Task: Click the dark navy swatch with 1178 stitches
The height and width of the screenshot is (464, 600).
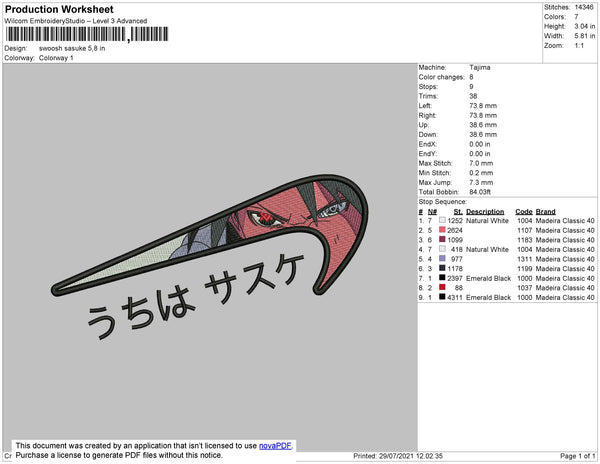Action: 442,268
